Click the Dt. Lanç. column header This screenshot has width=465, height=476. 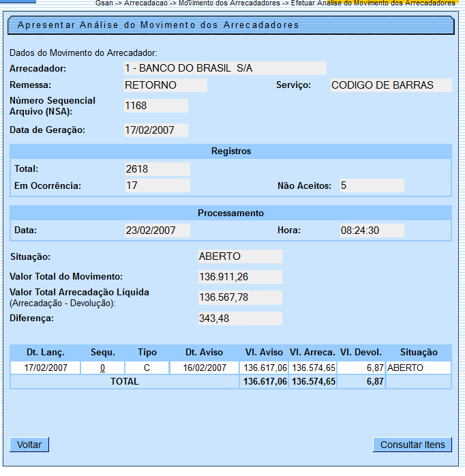[x=45, y=353]
